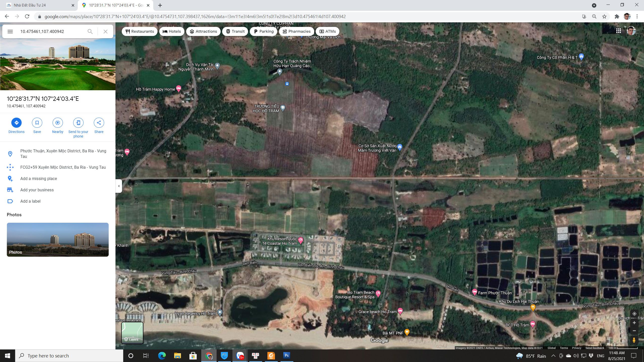Viewport: 644px width, 362px height.
Task: Click the search coordinates input field
Action: click(x=52, y=31)
